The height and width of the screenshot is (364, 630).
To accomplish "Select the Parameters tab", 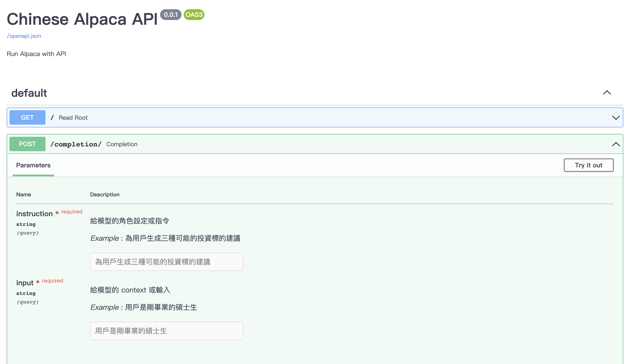I will tap(33, 165).
